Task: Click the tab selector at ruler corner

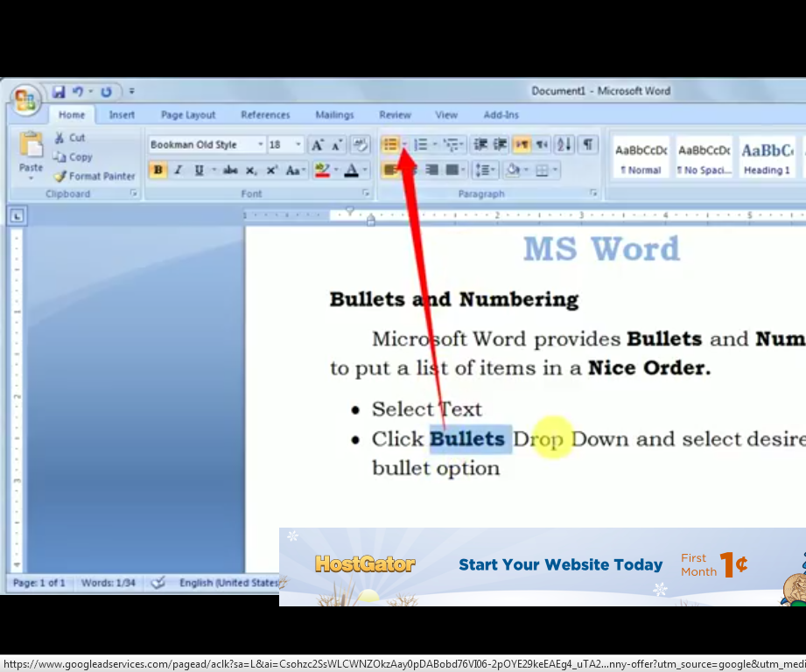Action: pyautogui.click(x=17, y=216)
